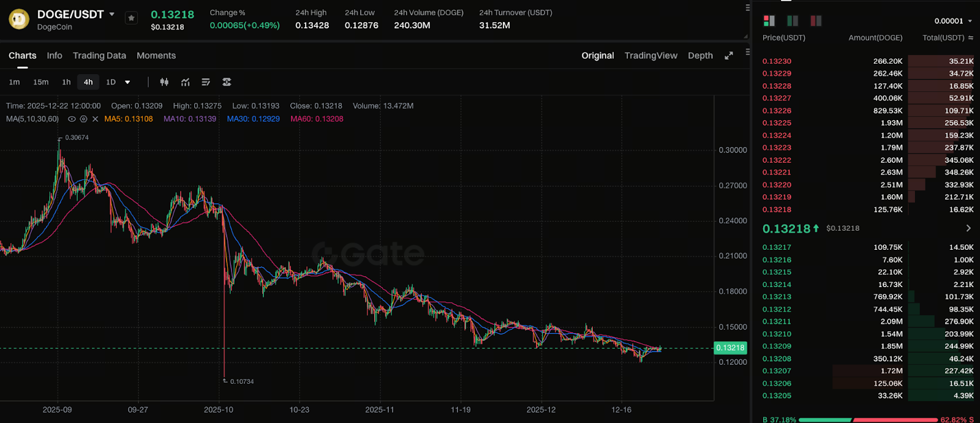
Task: Expand the chart to fullscreen
Action: tap(729, 56)
